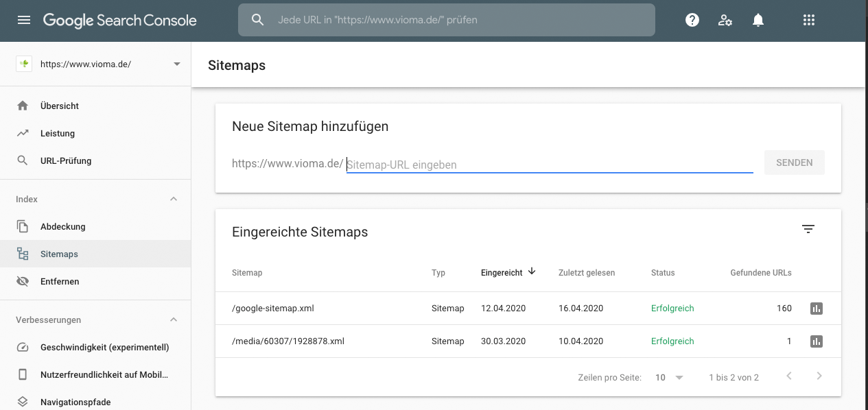
Task: Open Übersicht in the sidebar
Action: [95, 106]
